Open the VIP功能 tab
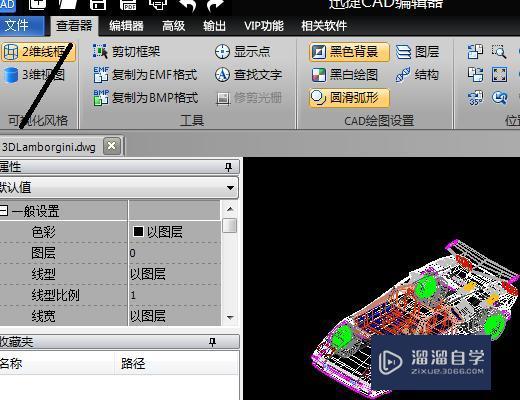The height and width of the screenshot is (400, 520). coord(264,26)
